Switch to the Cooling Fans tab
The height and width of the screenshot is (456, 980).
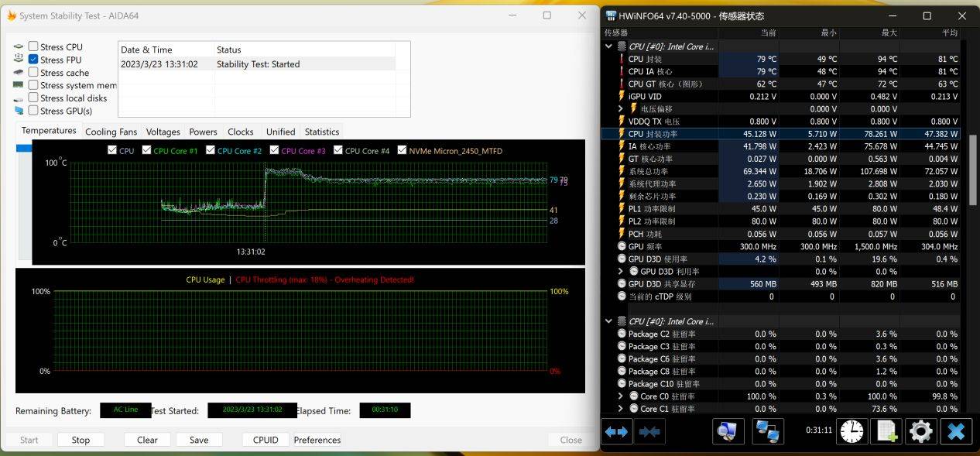coord(111,132)
